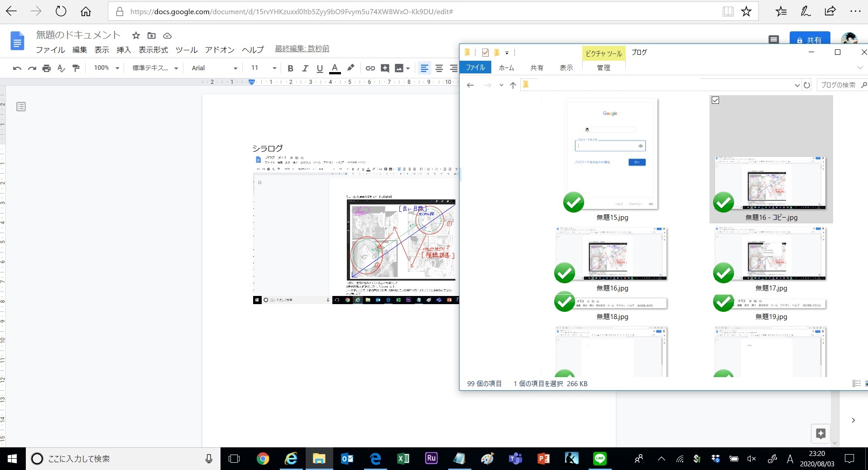Open the Explore button in Docs corner
The height and width of the screenshot is (470, 868).
[821, 433]
